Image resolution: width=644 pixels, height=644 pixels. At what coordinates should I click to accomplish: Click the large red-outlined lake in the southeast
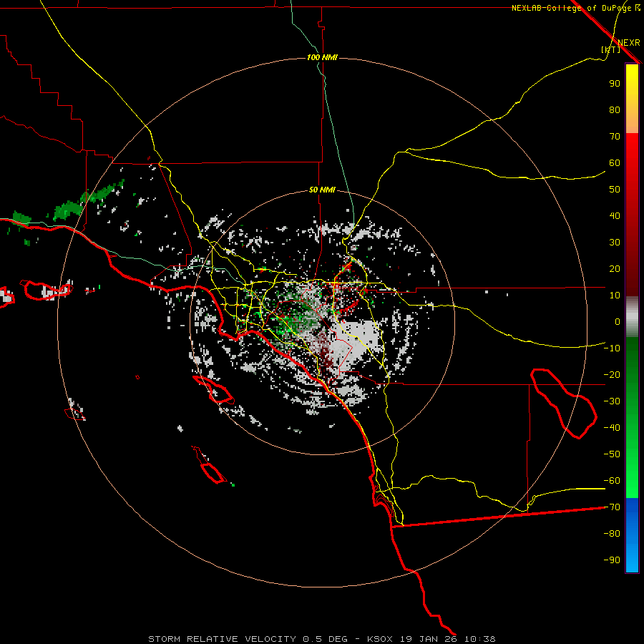point(564,404)
